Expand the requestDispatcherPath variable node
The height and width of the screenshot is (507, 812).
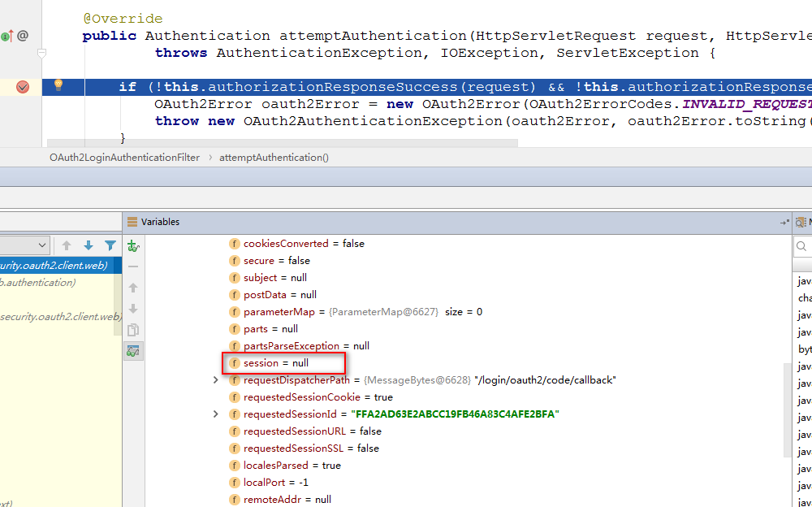215,380
